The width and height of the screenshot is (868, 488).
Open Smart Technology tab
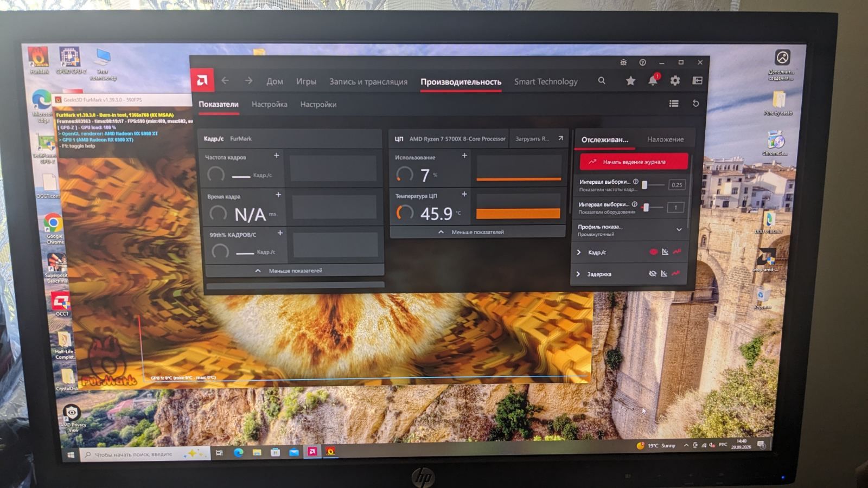click(546, 81)
